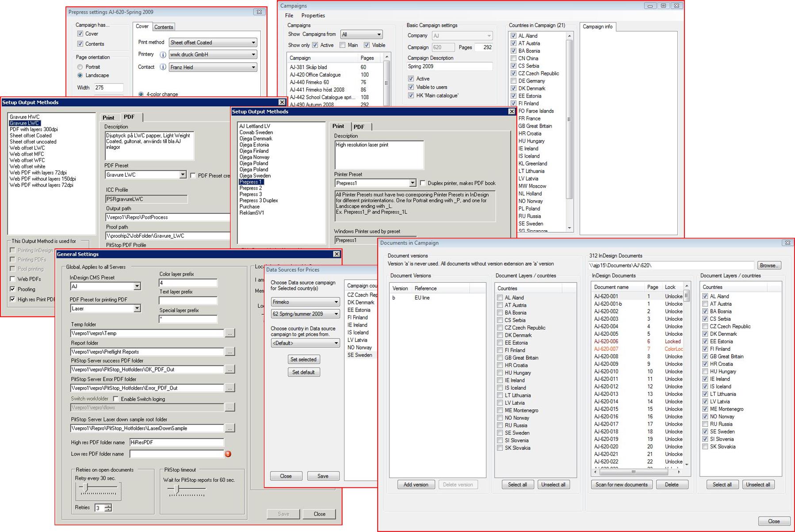
Task: Open the Properties menu in Campaigns
Action: coord(313,15)
